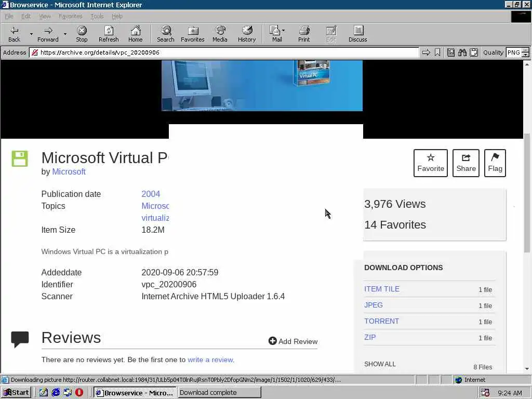Select the Download complete taskbar button
532x399 pixels.
pos(219,393)
